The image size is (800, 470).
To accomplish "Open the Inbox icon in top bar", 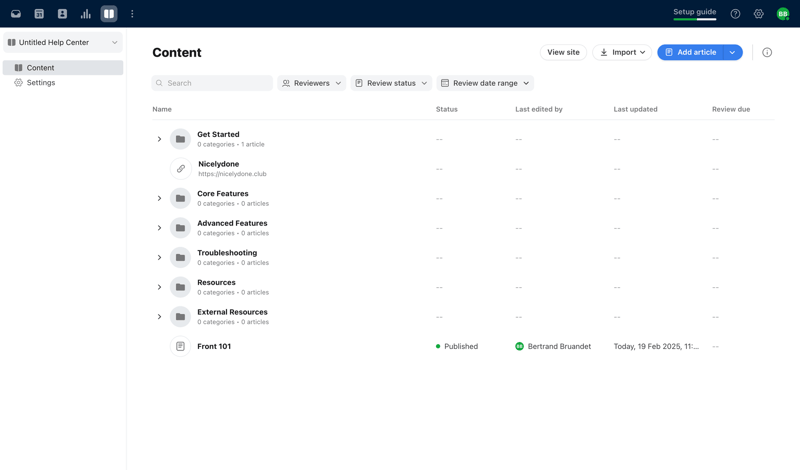I will 16,14.
